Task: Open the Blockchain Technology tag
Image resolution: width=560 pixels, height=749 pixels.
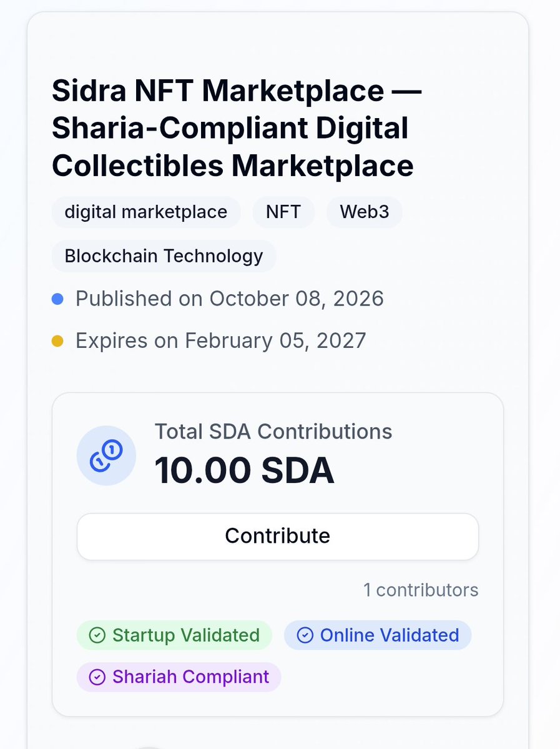Action: point(164,256)
